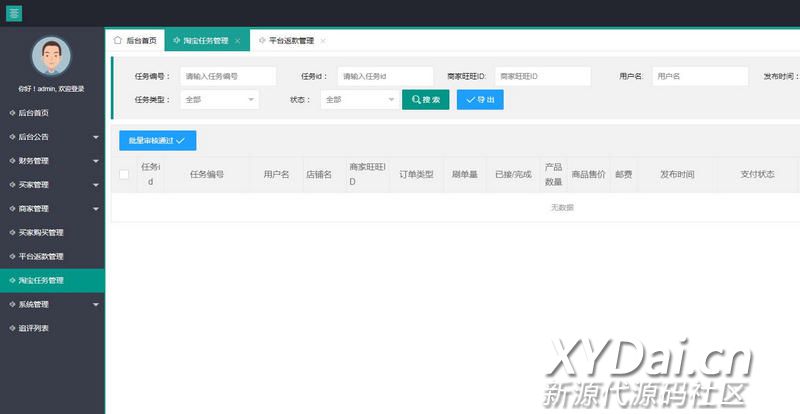Focus the 商家旺旺ID input field
Viewport: 800px width, 414px height.
(543, 76)
